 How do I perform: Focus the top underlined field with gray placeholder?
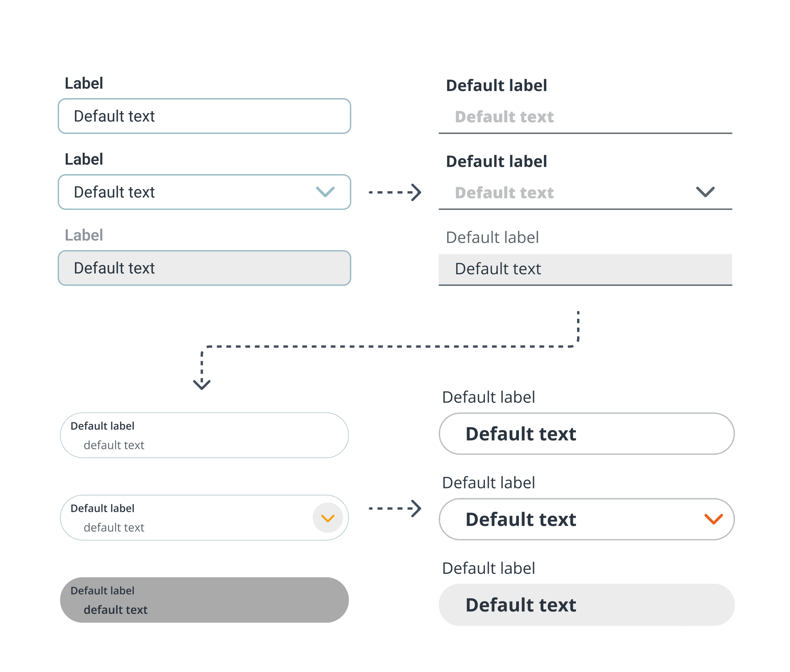[x=585, y=117]
